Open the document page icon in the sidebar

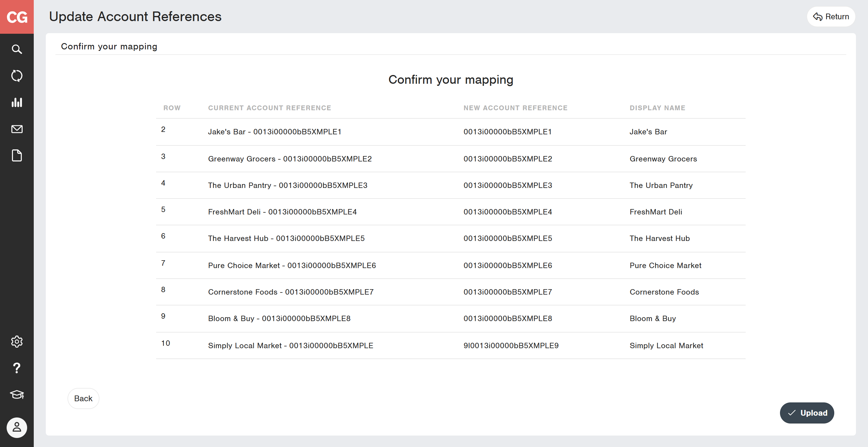click(17, 156)
